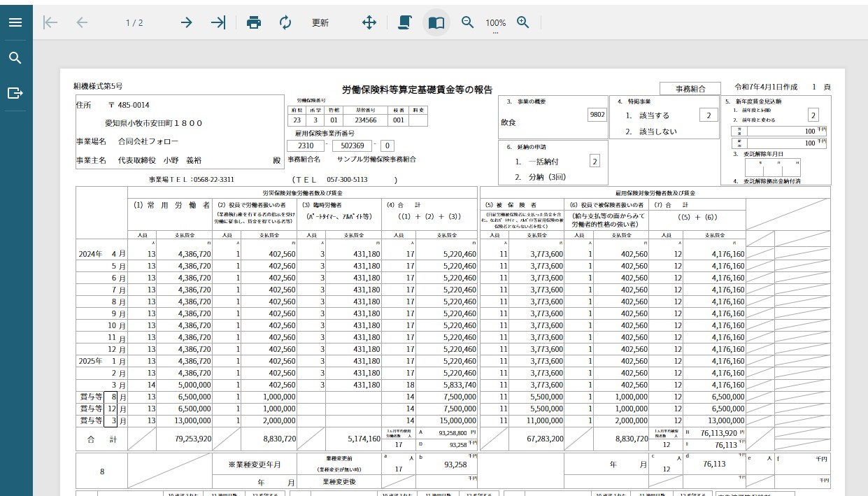Go to the first page
Image resolution: width=868 pixels, height=496 pixels.
click(50, 22)
